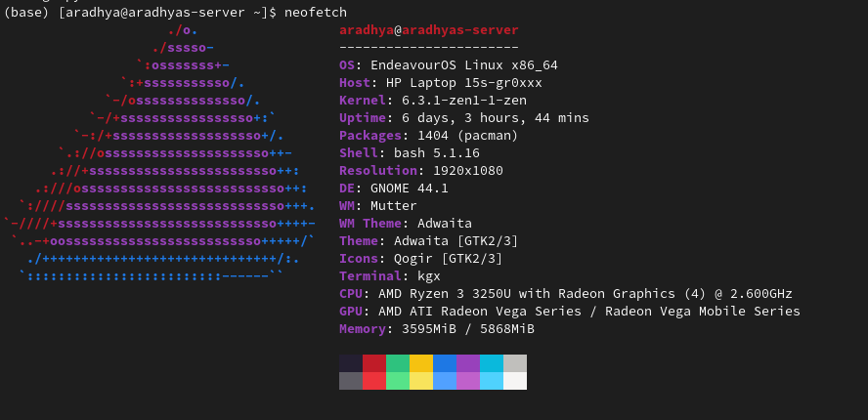Click the pale yellow color block in bottom row
This screenshot has height=420, width=868.
(421, 381)
